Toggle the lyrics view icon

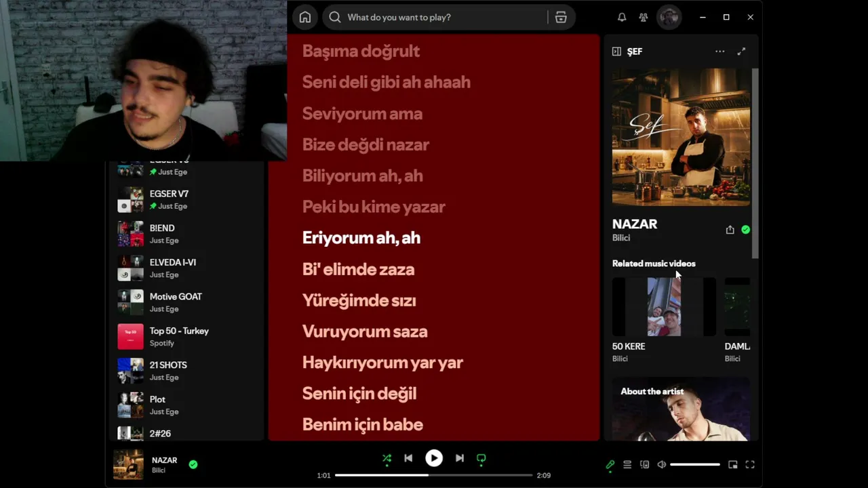pyautogui.click(x=610, y=465)
